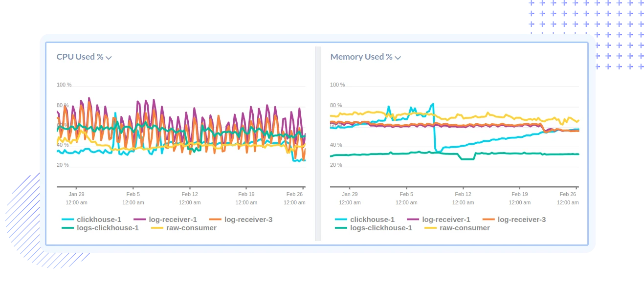Select Jan 29 date label on Memory chart

click(x=350, y=194)
